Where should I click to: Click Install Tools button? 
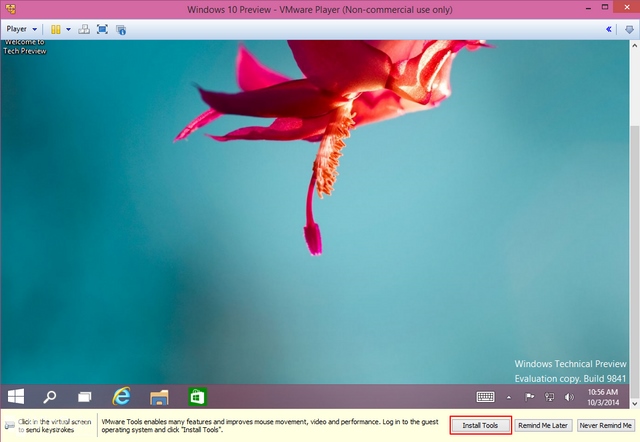[x=480, y=425]
